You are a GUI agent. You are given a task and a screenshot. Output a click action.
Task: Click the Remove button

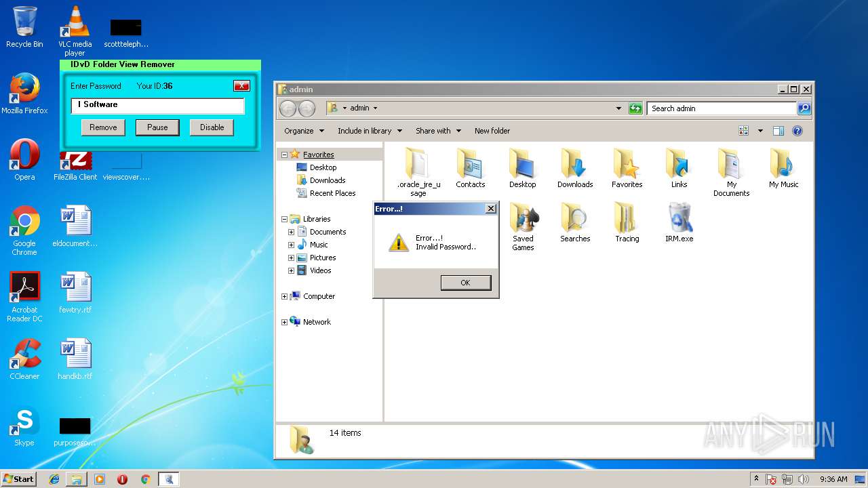point(103,127)
